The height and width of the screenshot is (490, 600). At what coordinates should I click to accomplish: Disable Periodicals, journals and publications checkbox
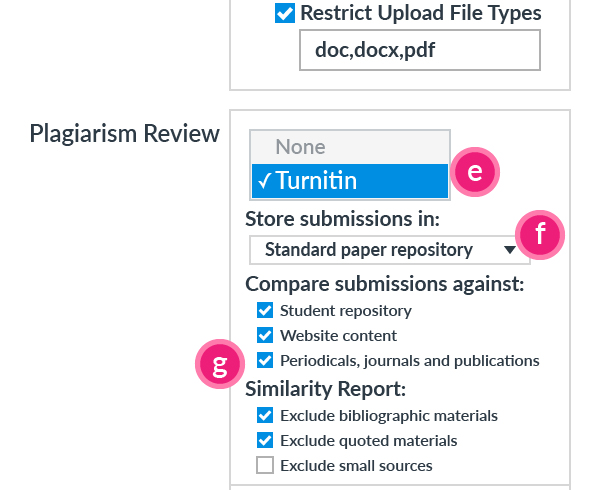[265, 361]
